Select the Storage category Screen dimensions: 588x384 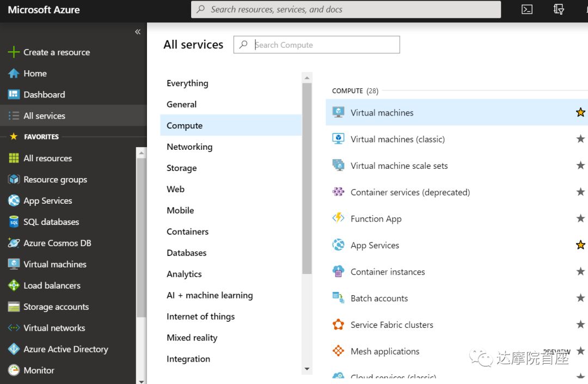pos(231,168)
